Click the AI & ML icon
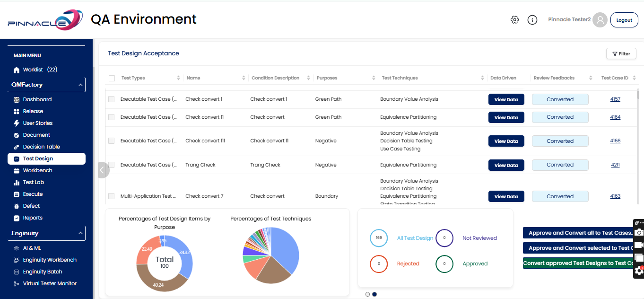Image resolution: width=644 pixels, height=299 pixels. coord(17,248)
